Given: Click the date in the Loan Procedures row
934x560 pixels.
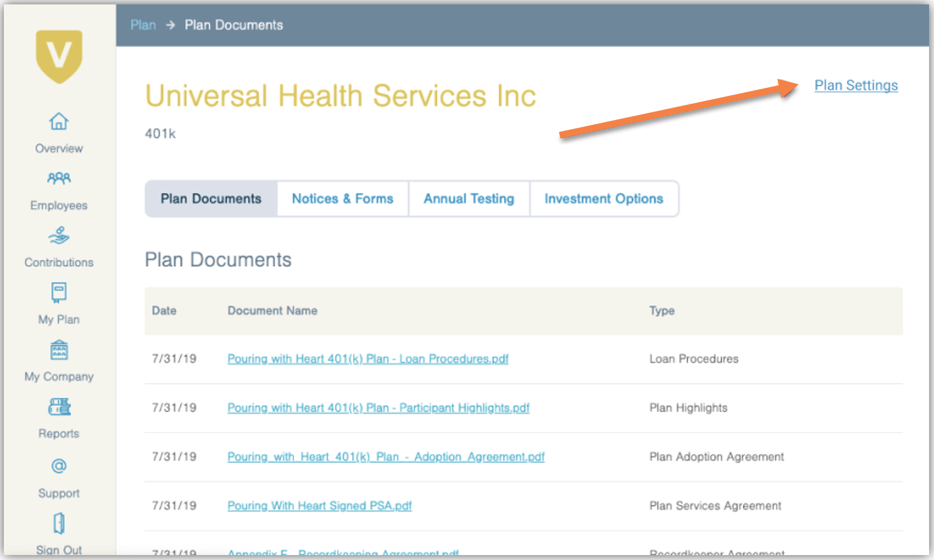Looking at the screenshot, I should tap(174, 359).
